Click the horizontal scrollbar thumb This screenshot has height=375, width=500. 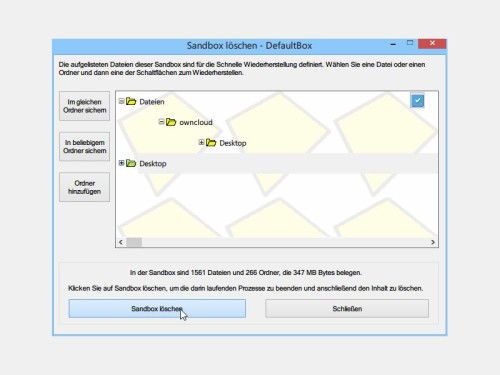[134, 242]
